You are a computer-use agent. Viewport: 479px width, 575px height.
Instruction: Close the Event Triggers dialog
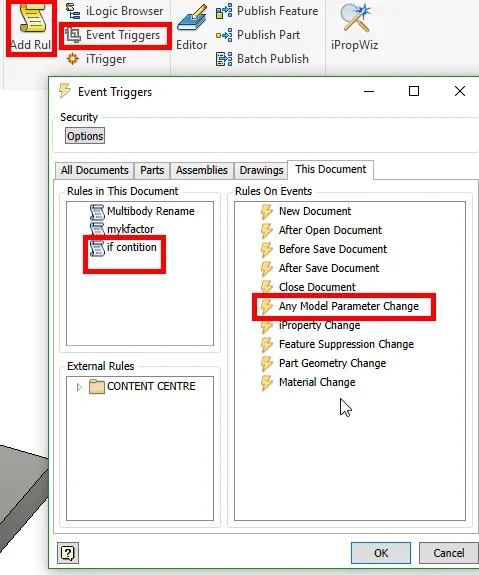coord(460,91)
